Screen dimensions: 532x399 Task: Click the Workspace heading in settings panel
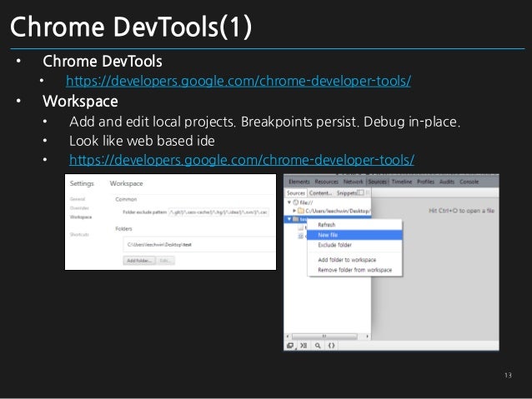click(x=126, y=183)
